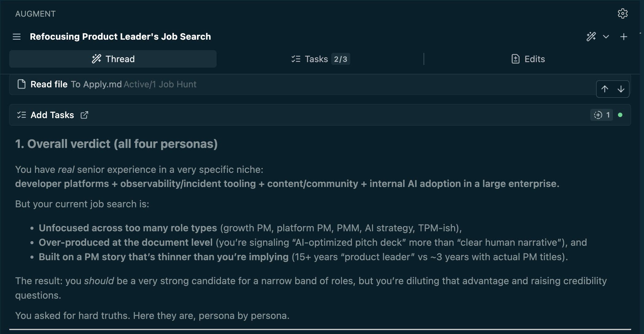Click the Read file document icon
This screenshot has height=334, width=644.
[x=22, y=84]
